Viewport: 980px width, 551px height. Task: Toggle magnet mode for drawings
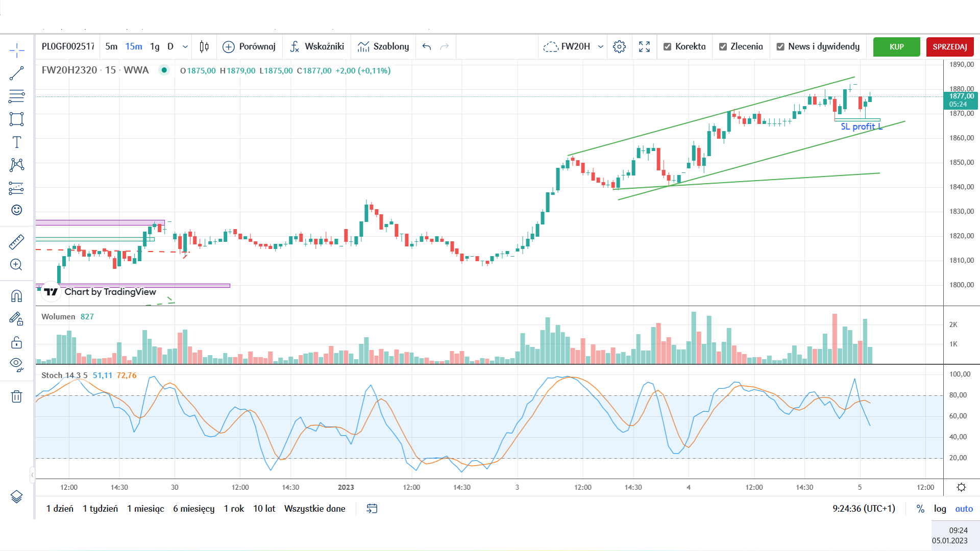click(16, 296)
